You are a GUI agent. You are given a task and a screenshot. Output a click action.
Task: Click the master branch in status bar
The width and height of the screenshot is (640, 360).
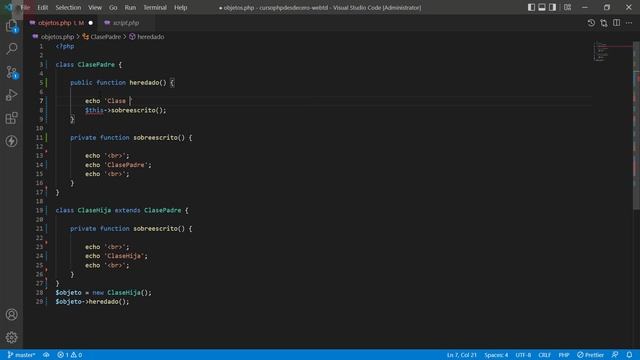pyautogui.click(x=22, y=355)
